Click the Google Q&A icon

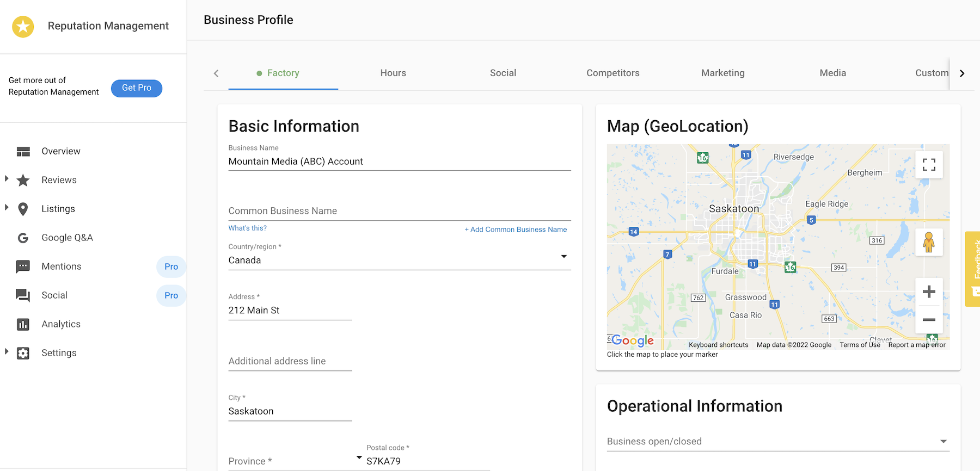23,238
